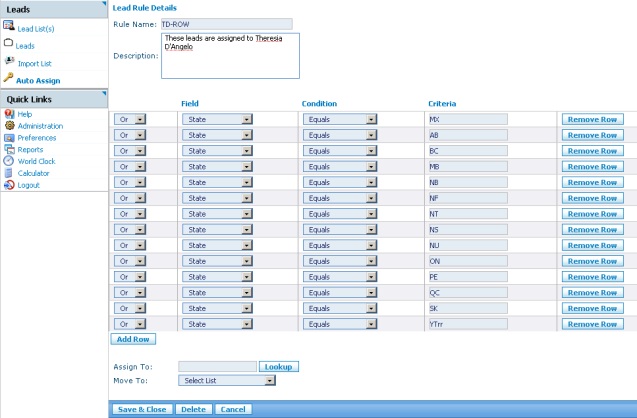Open the State field dropdown in NS row
The image size is (637, 418).
click(217, 230)
